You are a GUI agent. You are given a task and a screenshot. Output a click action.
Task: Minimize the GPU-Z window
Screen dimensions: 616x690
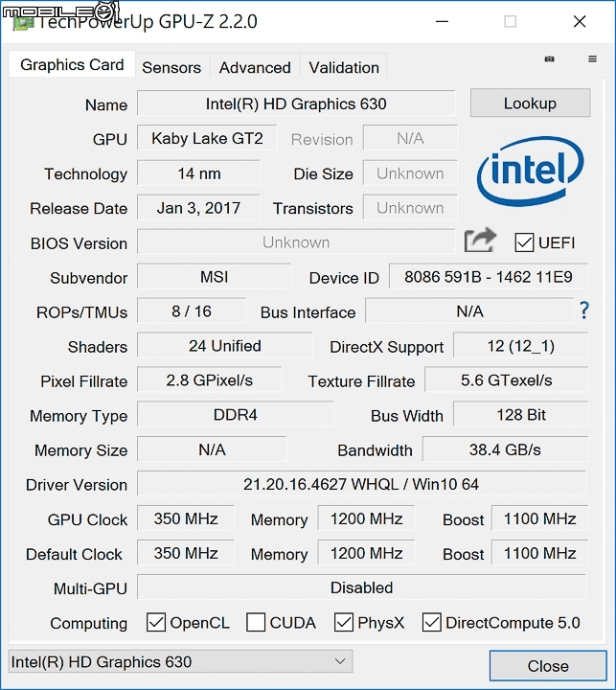click(x=442, y=21)
